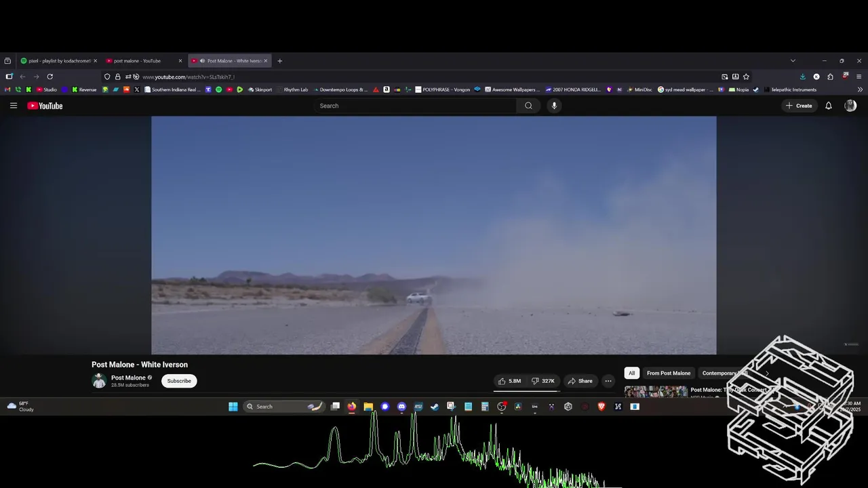Click the Share button
Screen dimensions: 868x488
(580, 381)
